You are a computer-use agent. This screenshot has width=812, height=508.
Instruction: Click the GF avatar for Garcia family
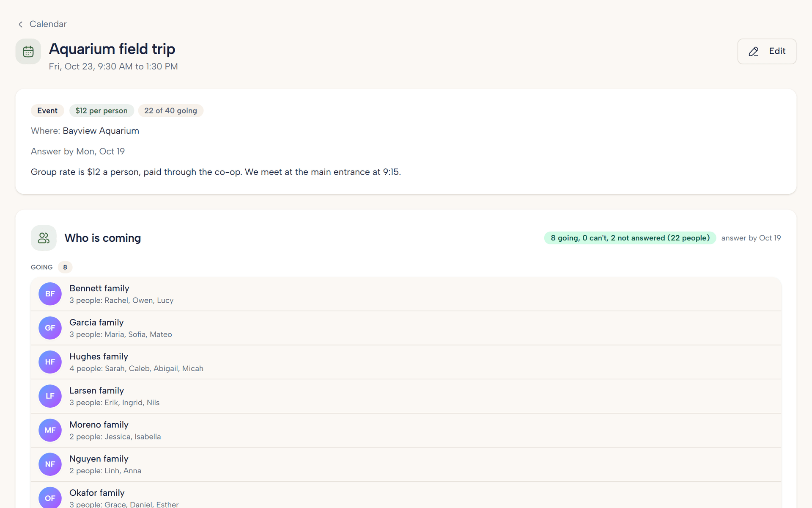click(x=50, y=328)
